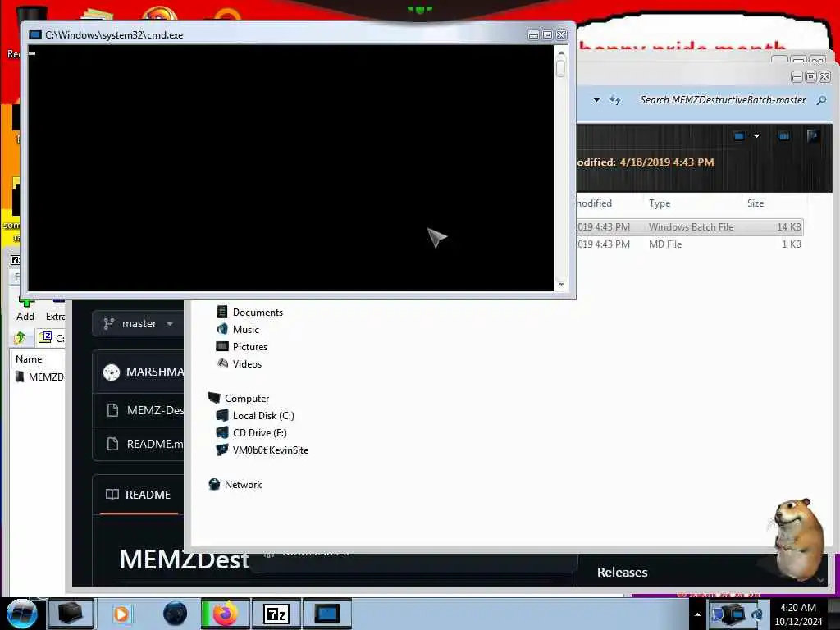Open the MEMZ-Des file link on GitHub

click(x=155, y=410)
